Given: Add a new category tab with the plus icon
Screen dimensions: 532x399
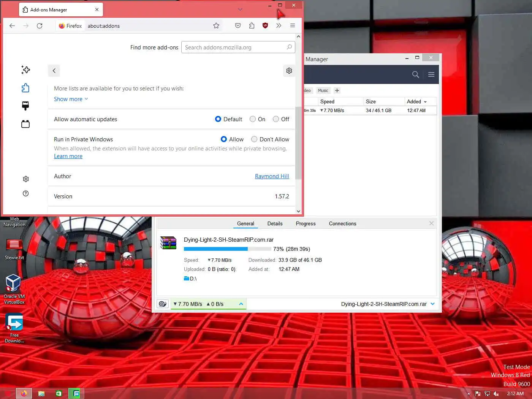Looking at the screenshot, I should coord(337,90).
